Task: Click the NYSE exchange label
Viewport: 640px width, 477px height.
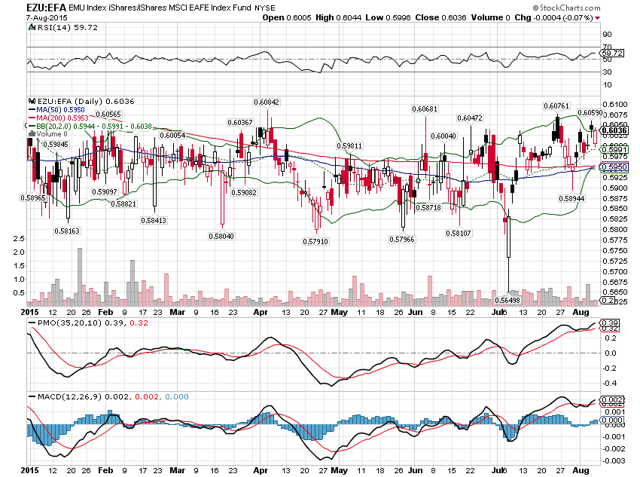Action: coord(264,8)
